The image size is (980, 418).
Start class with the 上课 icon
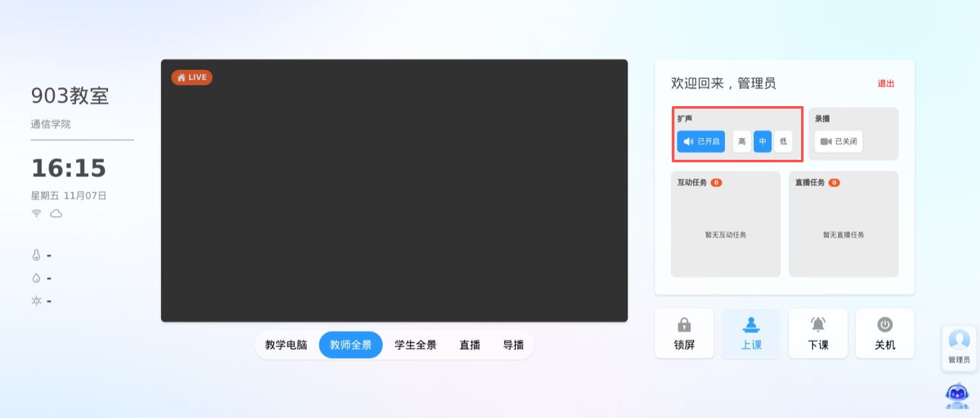751,325
